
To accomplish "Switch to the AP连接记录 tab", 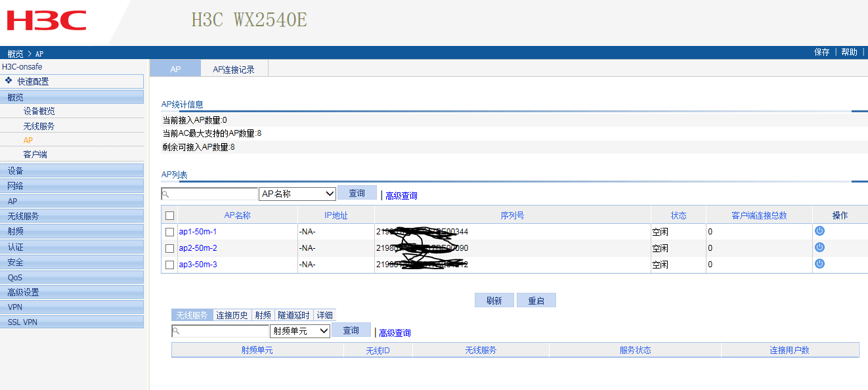I will [x=234, y=69].
